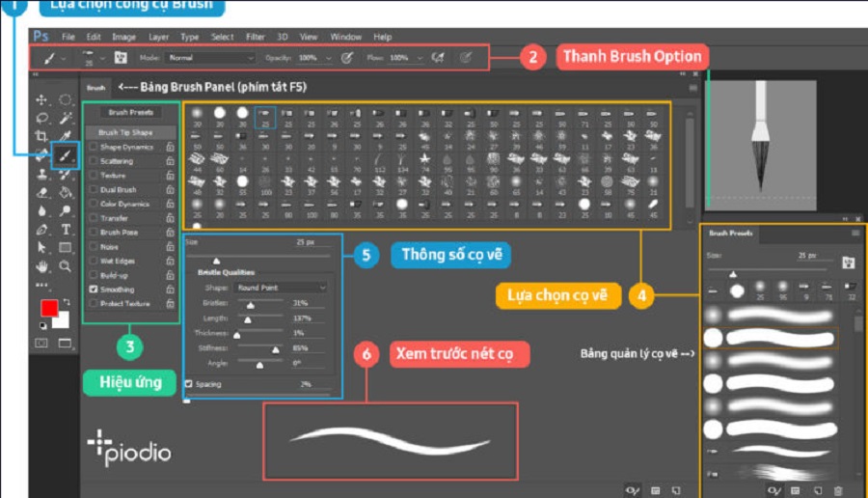Click the Brush Presets button
The image size is (868, 498).
pyautogui.click(x=130, y=113)
